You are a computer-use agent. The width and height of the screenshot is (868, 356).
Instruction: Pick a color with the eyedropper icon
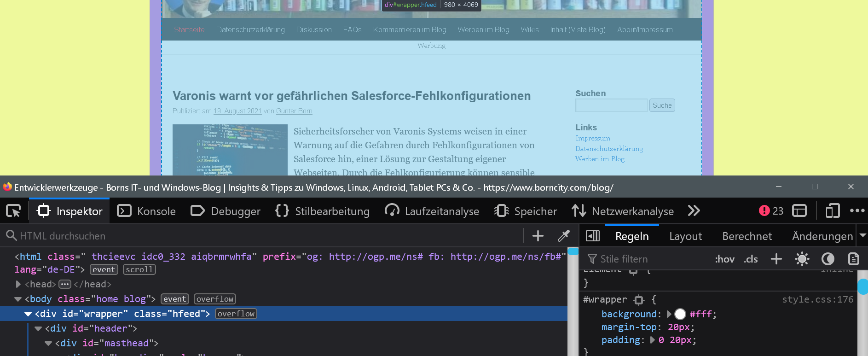564,236
